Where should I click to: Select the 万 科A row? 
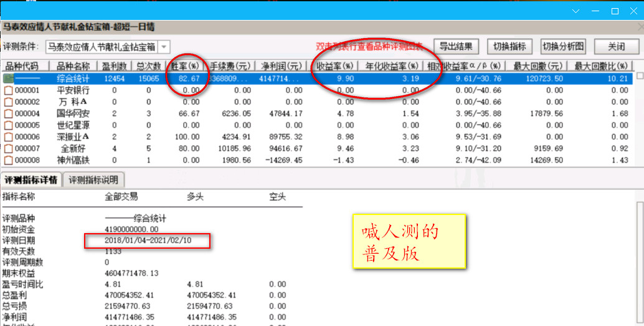click(317, 102)
